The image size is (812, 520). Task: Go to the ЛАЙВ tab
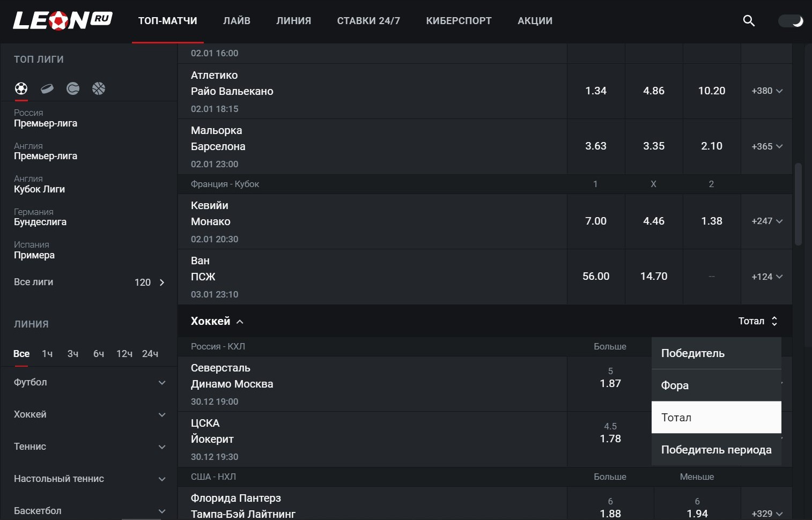click(x=237, y=21)
